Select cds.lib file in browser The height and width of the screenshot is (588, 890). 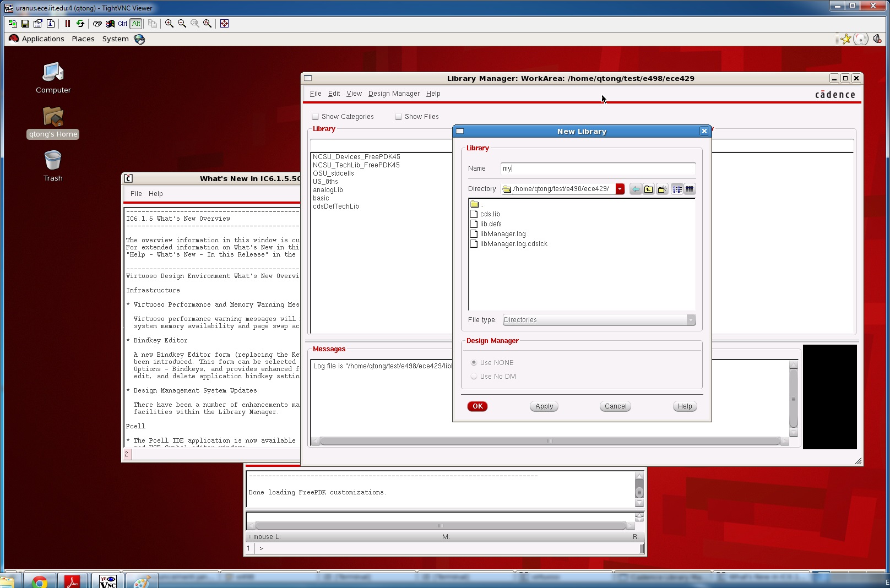[x=485, y=214]
